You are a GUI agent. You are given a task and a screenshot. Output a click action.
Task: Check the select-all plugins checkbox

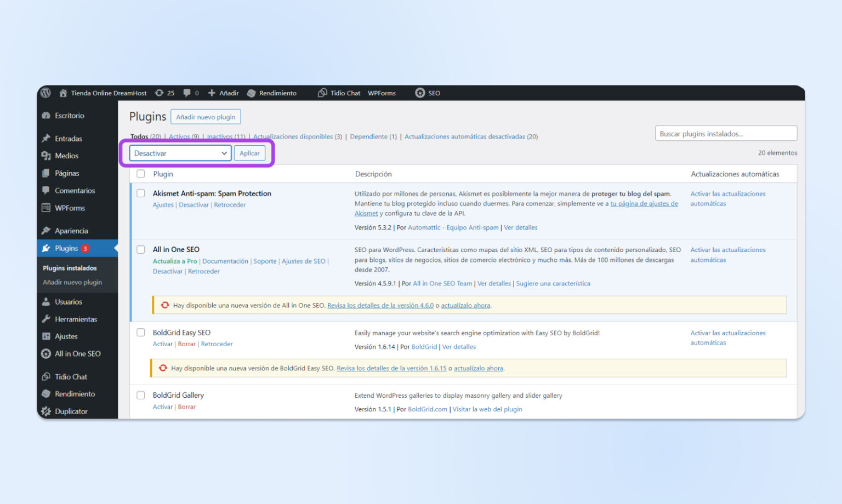140,174
